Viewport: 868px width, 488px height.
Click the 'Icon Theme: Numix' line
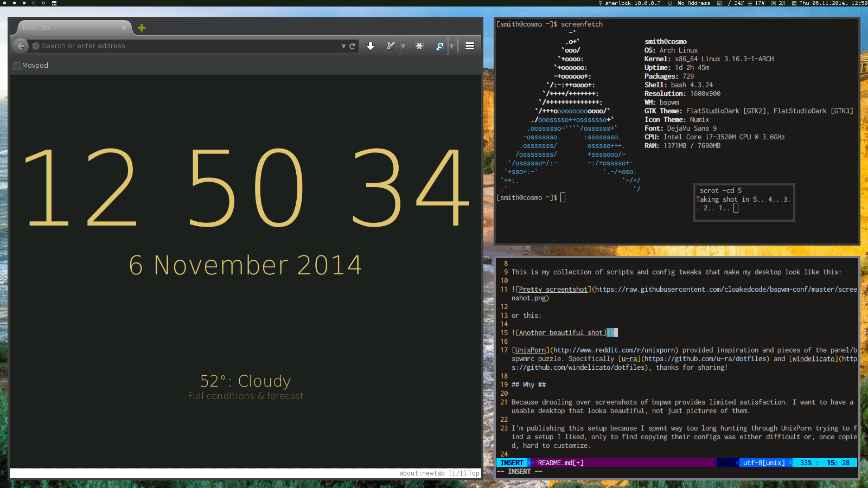(677, 120)
